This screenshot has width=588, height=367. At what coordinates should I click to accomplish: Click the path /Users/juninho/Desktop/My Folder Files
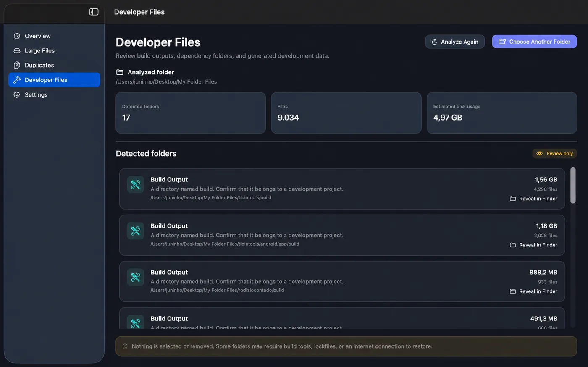tap(166, 82)
